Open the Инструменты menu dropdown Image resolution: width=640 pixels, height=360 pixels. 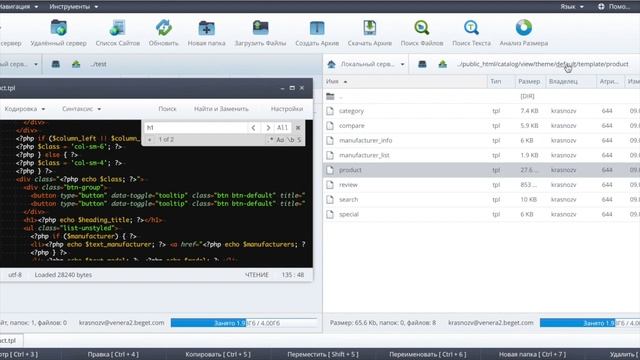click(x=73, y=7)
